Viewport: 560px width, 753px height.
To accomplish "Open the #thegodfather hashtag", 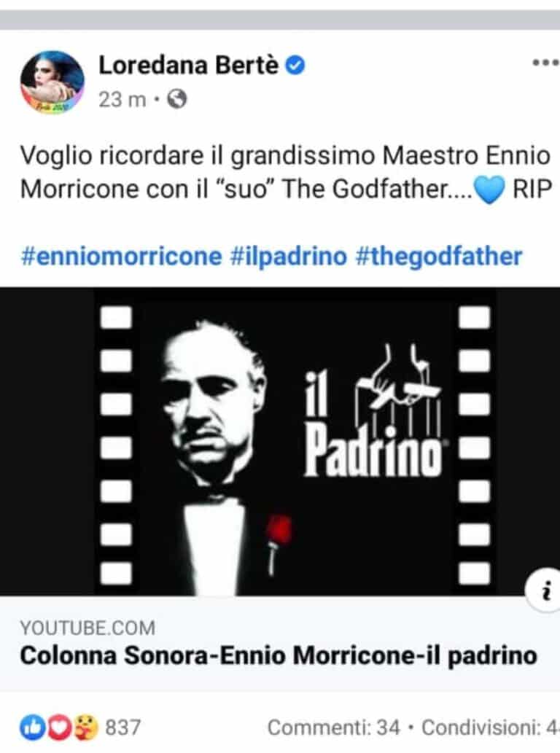I will [438, 257].
